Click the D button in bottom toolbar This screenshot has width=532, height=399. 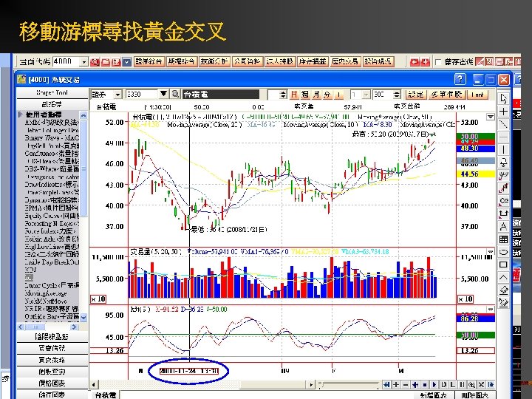[443, 385]
